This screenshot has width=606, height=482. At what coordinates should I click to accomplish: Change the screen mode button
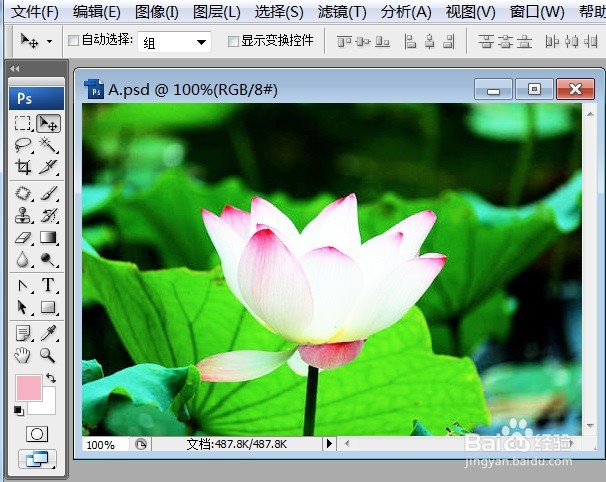coord(37,459)
